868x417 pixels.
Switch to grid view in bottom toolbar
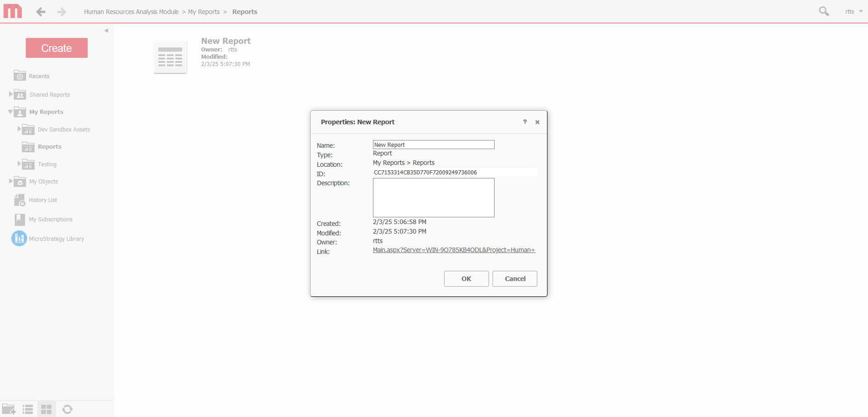click(x=46, y=409)
